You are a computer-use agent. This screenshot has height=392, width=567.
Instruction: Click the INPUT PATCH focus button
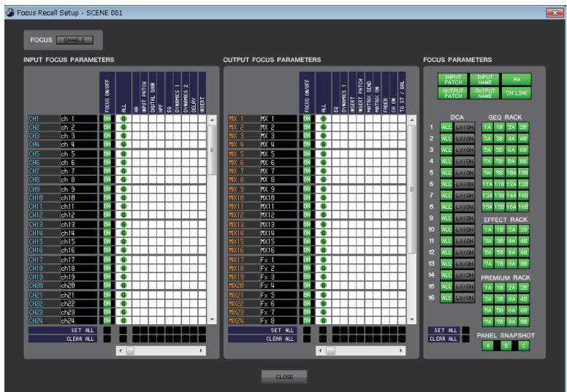[x=453, y=80]
